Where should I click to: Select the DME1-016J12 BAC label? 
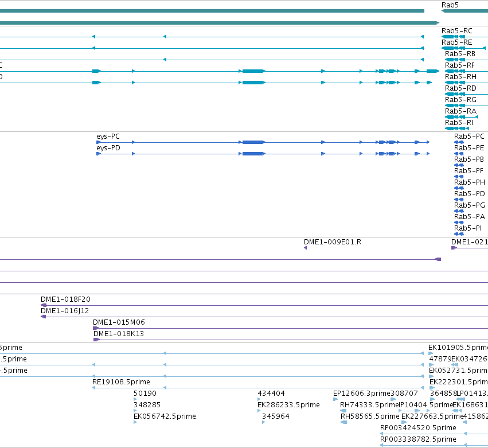pyautogui.click(x=65, y=311)
